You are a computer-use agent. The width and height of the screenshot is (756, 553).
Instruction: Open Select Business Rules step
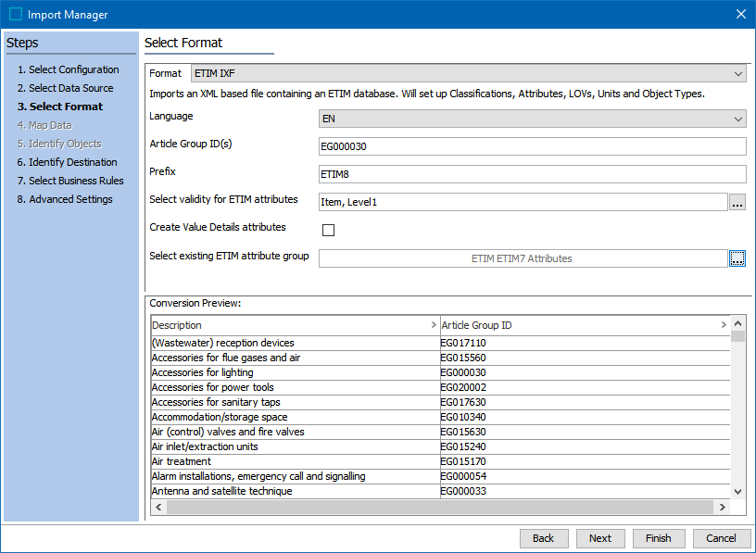click(76, 181)
